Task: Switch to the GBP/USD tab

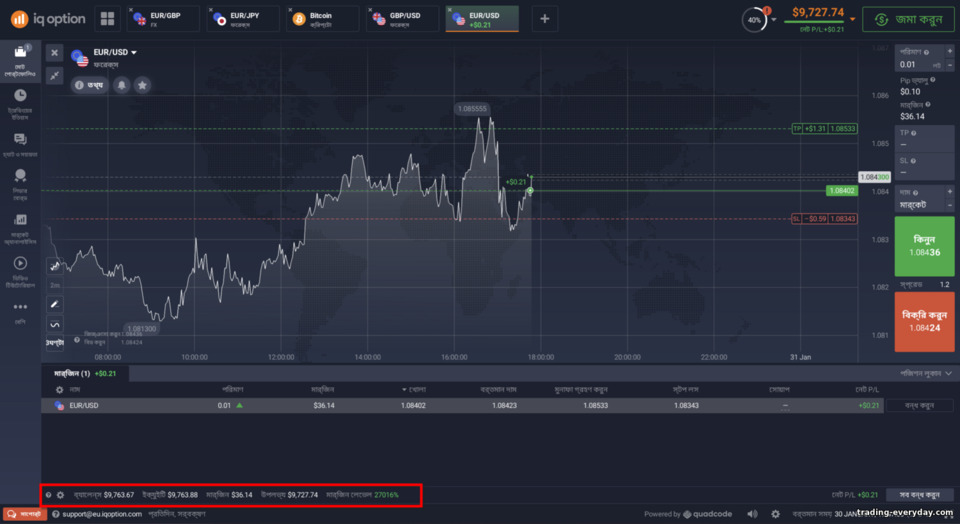Action: (402, 19)
